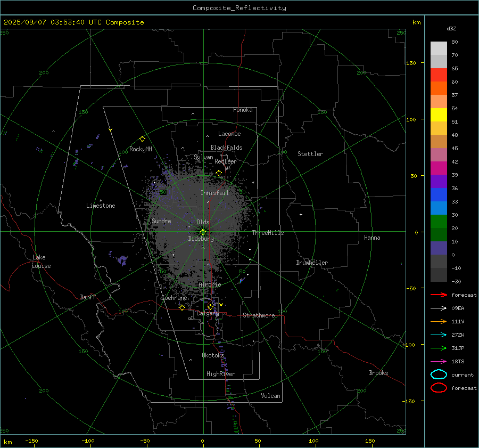Click the Brooks city label
Image resolution: width=479 pixels, height=448 pixels.
[378, 373]
